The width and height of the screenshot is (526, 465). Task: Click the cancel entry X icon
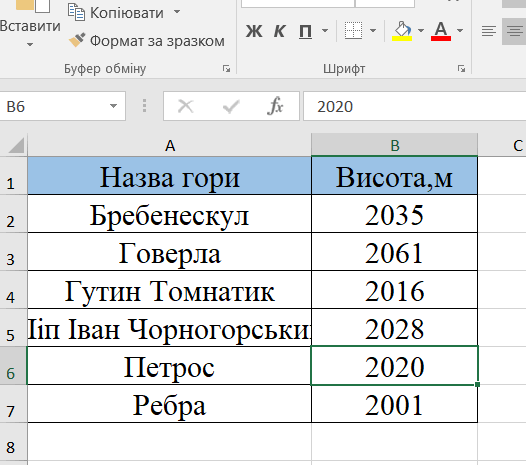[186, 107]
